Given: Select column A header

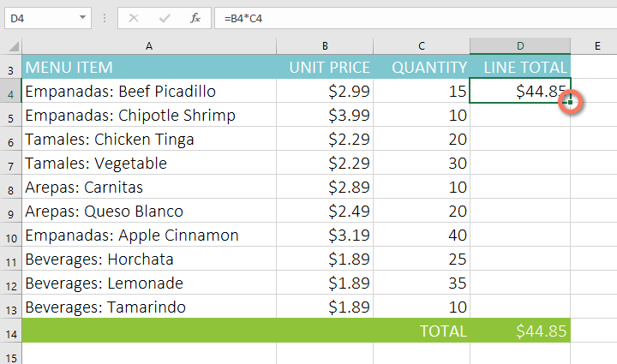Looking at the screenshot, I should point(149,45).
